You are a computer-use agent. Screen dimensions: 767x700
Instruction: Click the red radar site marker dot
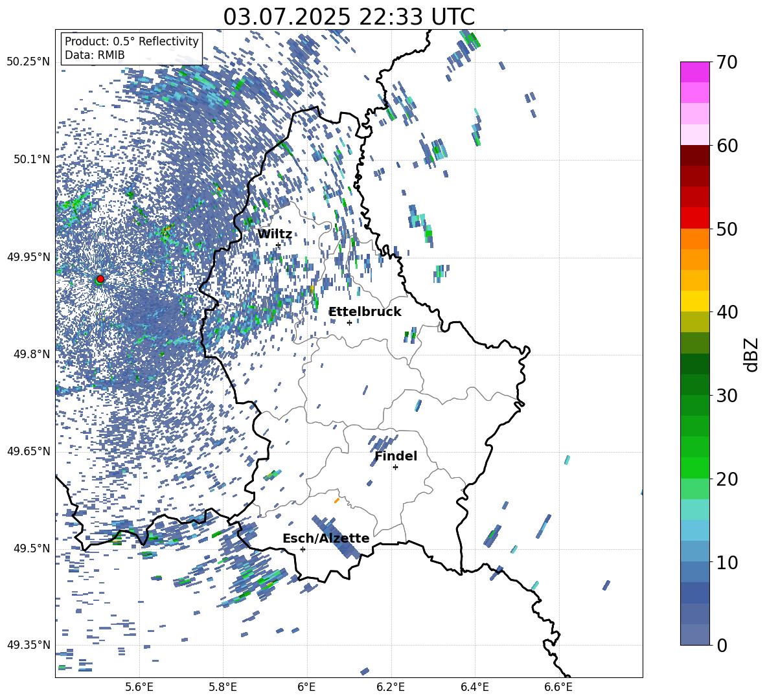click(x=100, y=279)
